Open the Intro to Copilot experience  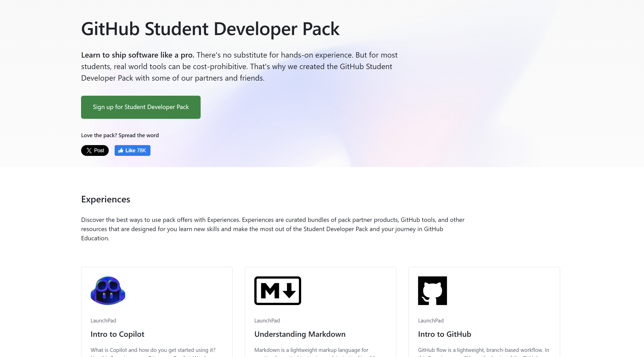tap(117, 334)
